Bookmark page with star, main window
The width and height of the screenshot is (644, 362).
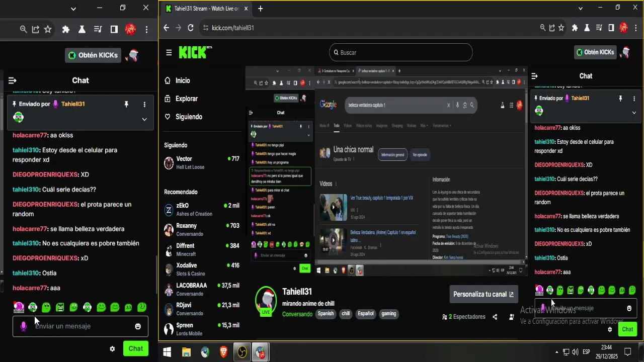click(561, 28)
